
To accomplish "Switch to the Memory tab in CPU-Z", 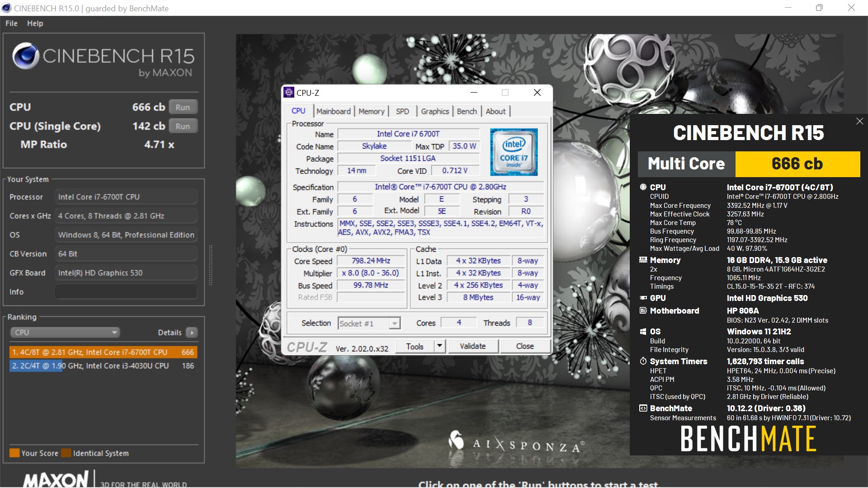I will [x=371, y=112].
